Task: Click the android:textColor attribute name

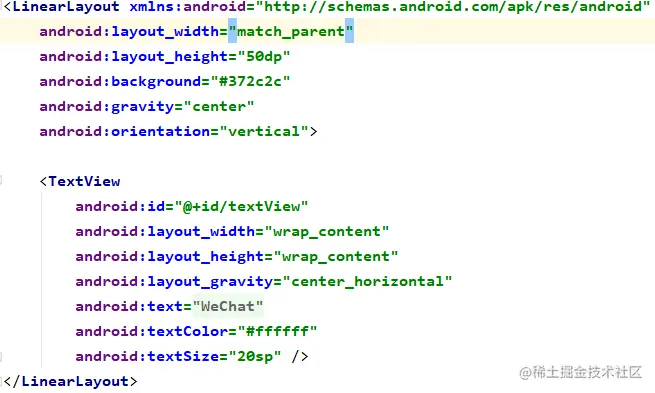Action: pos(152,332)
